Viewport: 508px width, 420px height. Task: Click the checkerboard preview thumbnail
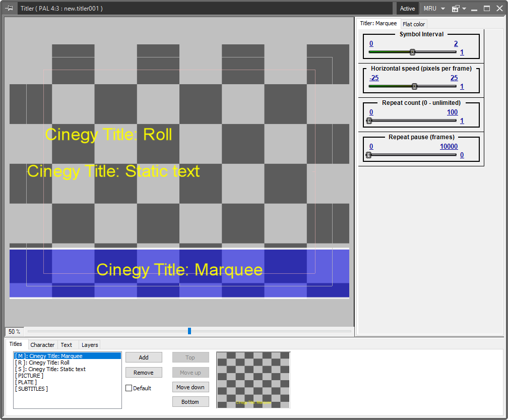tap(253, 380)
